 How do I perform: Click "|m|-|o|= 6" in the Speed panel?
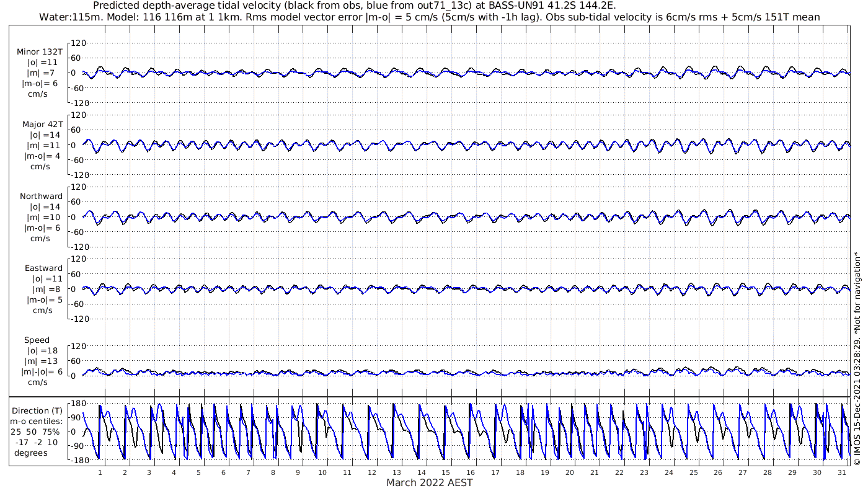(42, 372)
